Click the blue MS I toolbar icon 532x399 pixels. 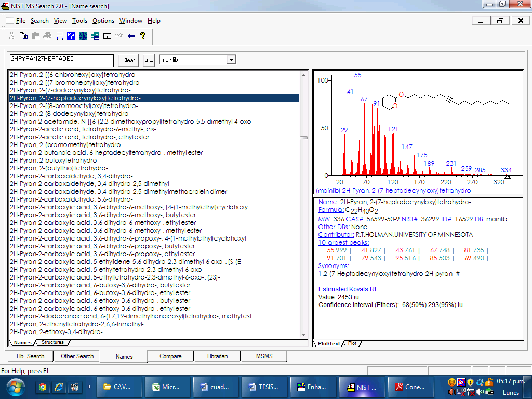(71, 36)
